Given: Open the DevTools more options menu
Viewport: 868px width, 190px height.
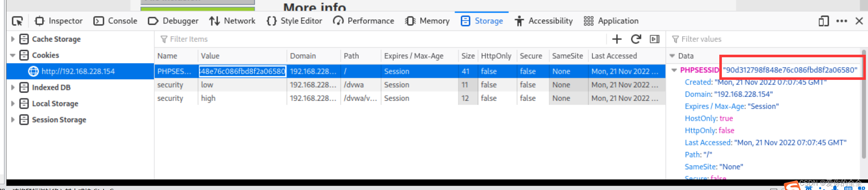Looking at the screenshot, I should (x=842, y=21).
